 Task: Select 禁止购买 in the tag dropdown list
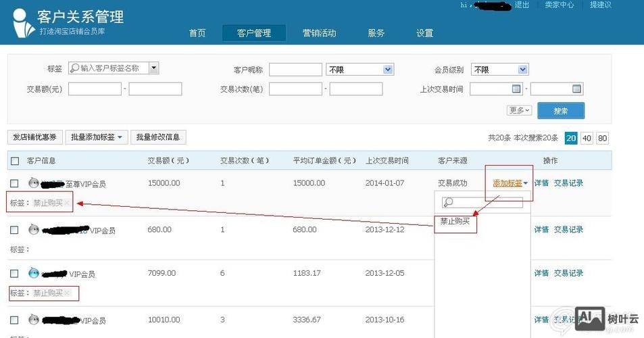point(455,221)
